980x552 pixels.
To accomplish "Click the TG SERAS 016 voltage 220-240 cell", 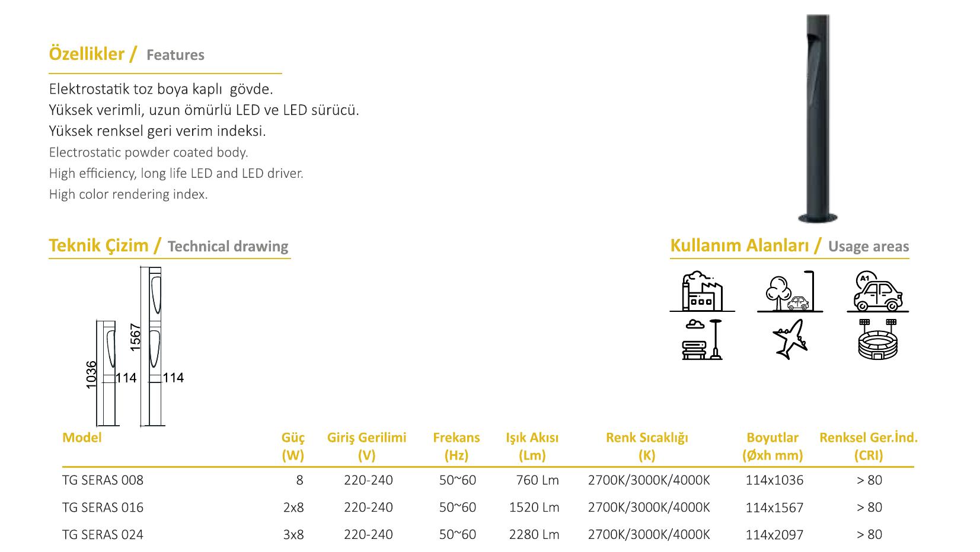I will click(368, 507).
